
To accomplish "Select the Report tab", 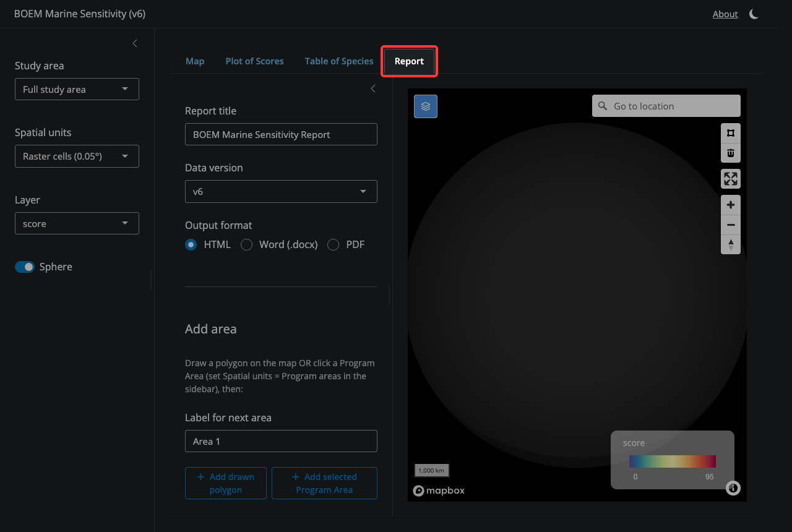I will 409,61.
